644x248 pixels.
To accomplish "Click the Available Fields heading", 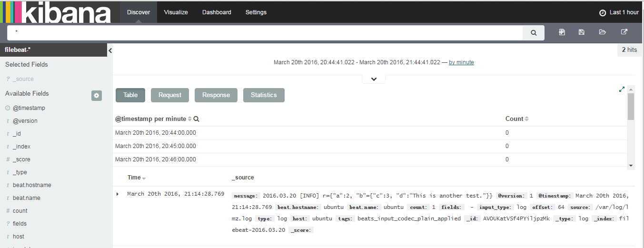I will (27, 94).
